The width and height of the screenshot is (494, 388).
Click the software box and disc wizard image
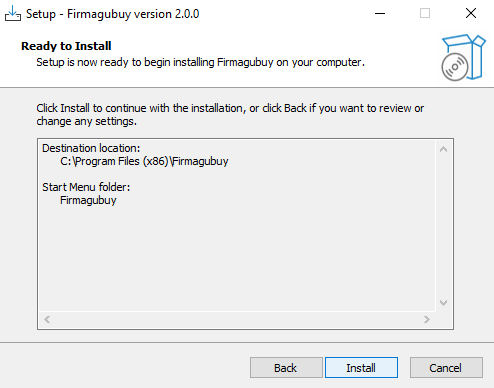pos(463,57)
